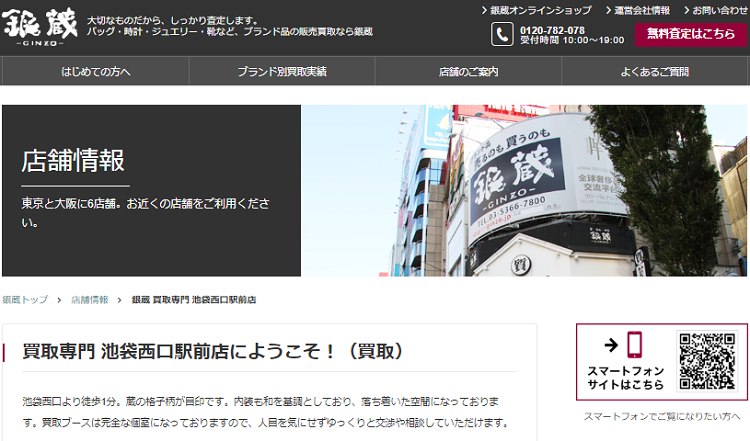Viewport: 750px width, 441px height.
Task: Click the 店舗情報 banner heading
Action: 73,160
